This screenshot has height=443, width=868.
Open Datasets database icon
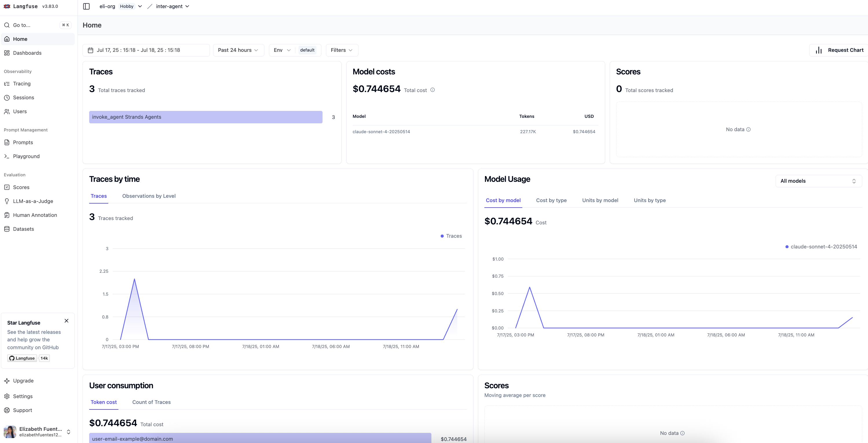click(x=7, y=229)
